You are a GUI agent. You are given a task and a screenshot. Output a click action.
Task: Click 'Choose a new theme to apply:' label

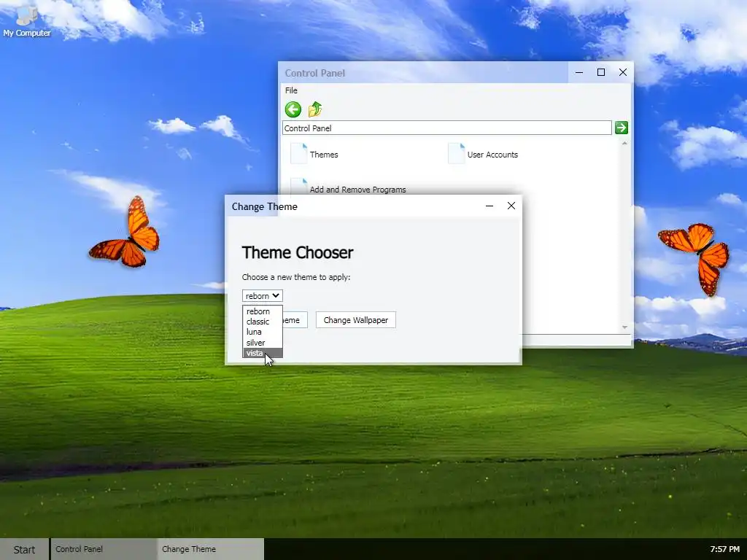(296, 277)
